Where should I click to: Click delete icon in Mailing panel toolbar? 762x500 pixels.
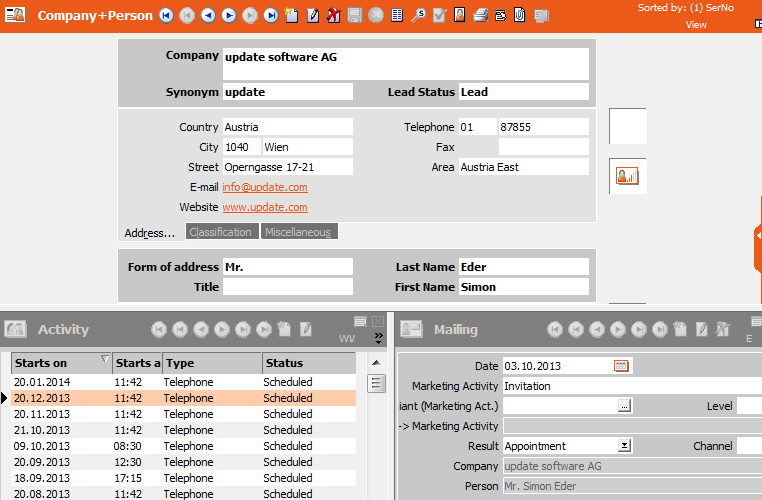pos(723,329)
